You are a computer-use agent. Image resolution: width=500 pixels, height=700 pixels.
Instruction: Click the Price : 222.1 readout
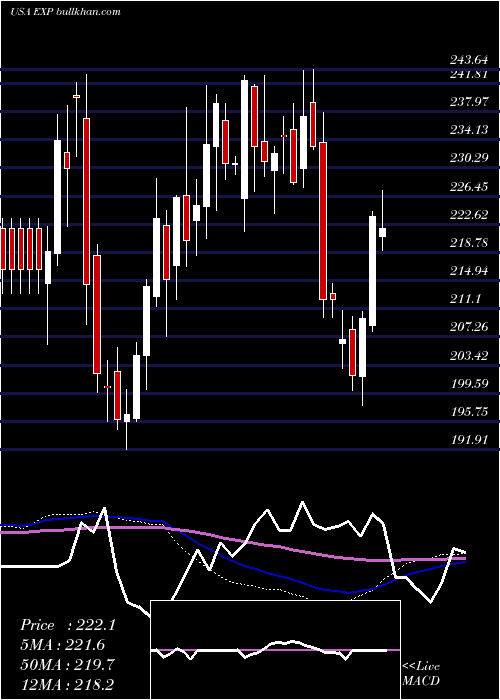pyautogui.click(x=68, y=625)
